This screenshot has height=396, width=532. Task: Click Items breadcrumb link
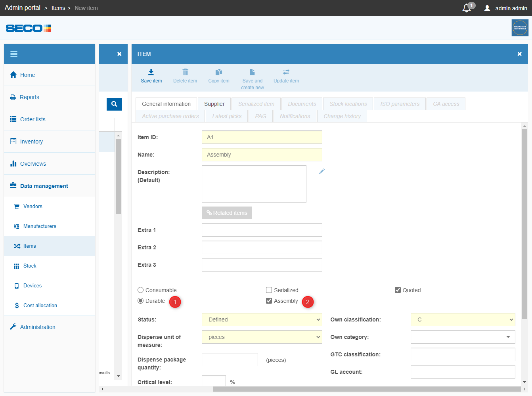(58, 8)
